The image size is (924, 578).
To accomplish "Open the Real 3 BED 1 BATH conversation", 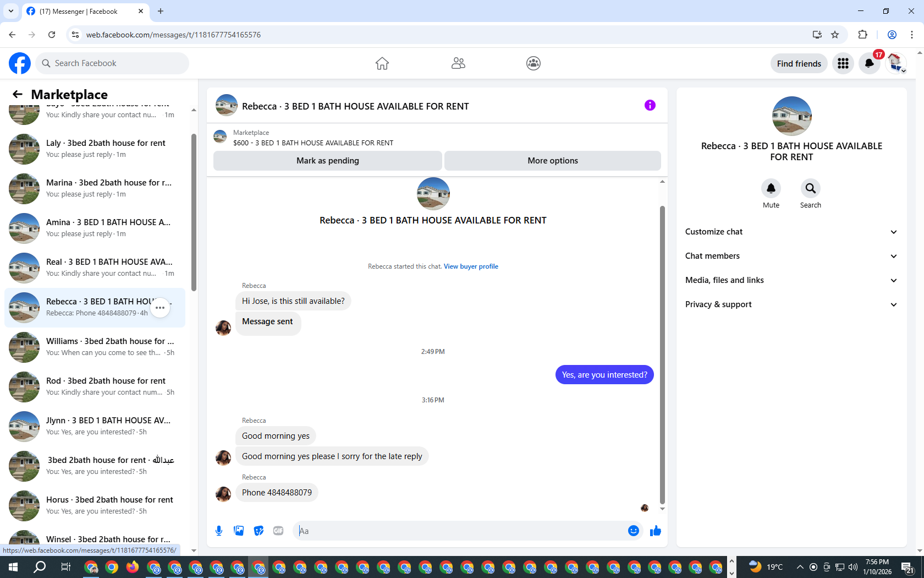I will [95, 268].
